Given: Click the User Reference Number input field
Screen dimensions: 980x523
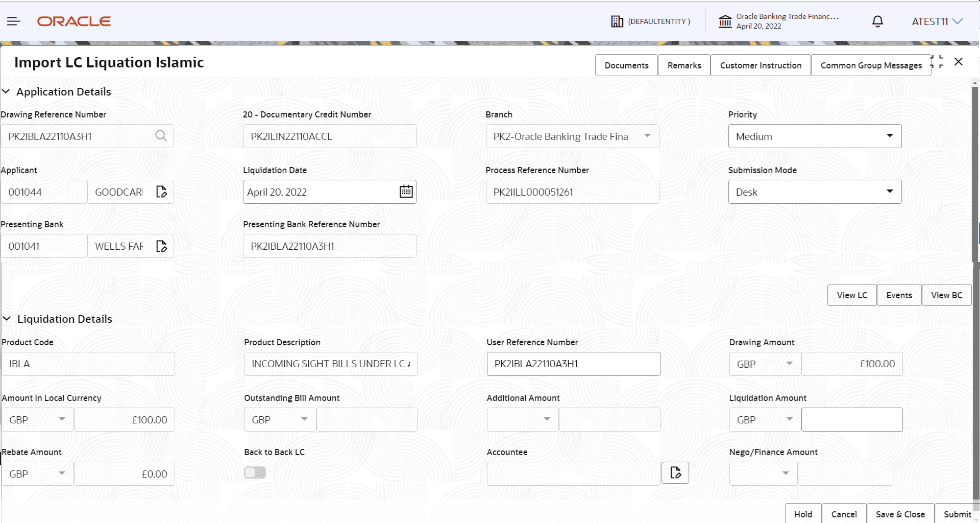Looking at the screenshot, I should coord(573,364).
